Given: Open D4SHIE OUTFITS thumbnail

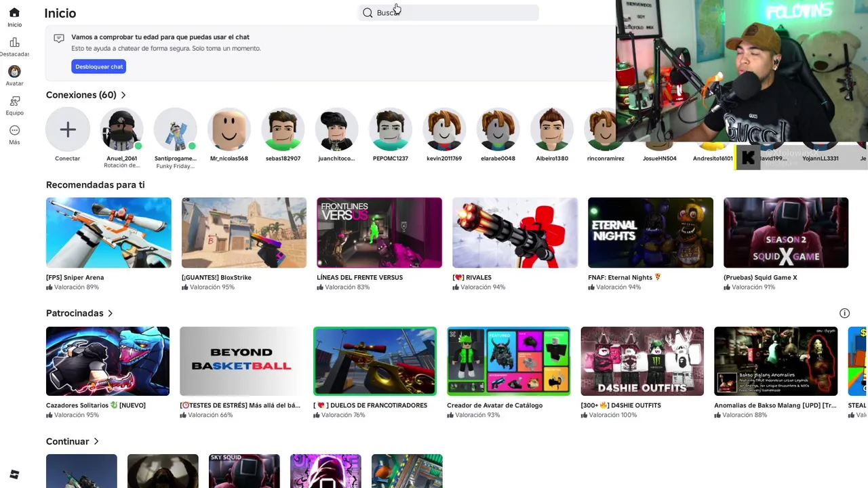Looking at the screenshot, I should (x=642, y=361).
